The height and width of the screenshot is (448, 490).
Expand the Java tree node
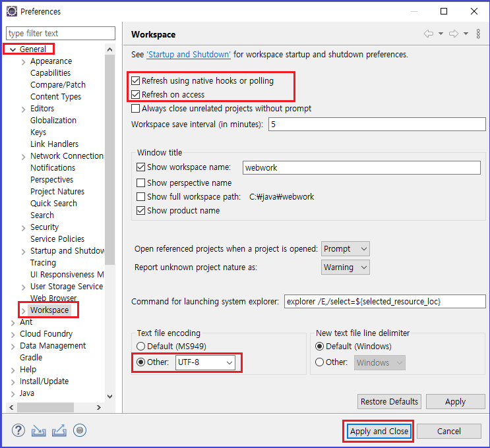pyautogui.click(x=13, y=394)
